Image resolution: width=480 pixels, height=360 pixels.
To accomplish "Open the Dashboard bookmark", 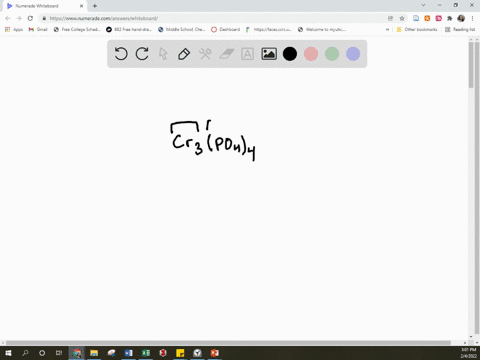I will tap(226, 29).
